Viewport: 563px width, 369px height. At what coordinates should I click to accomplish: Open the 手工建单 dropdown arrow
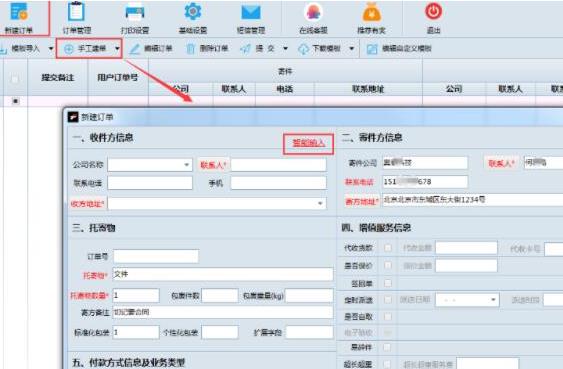pyautogui.click(x=117, y=48)
